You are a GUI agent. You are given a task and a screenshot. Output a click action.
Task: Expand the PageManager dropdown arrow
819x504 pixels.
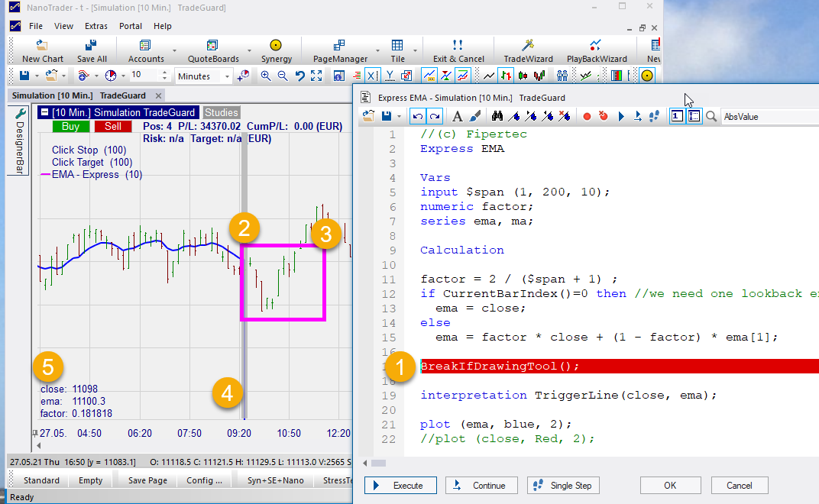[378, 52]
